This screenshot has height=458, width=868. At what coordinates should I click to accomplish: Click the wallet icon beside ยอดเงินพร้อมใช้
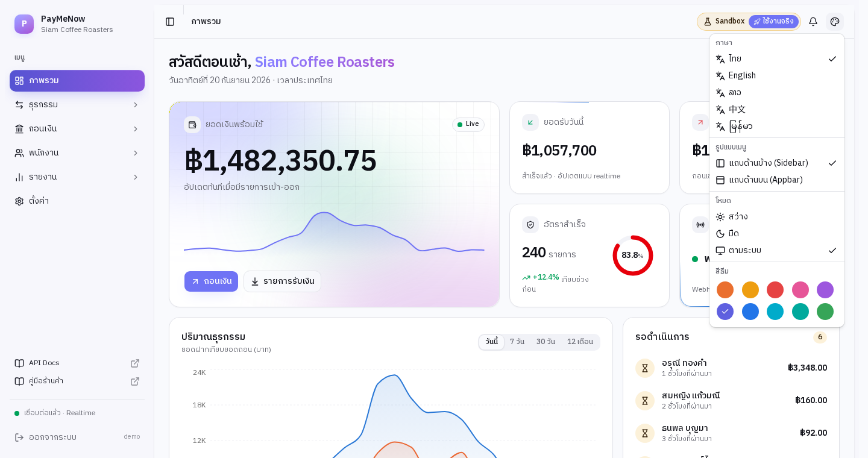click(192, 125)
